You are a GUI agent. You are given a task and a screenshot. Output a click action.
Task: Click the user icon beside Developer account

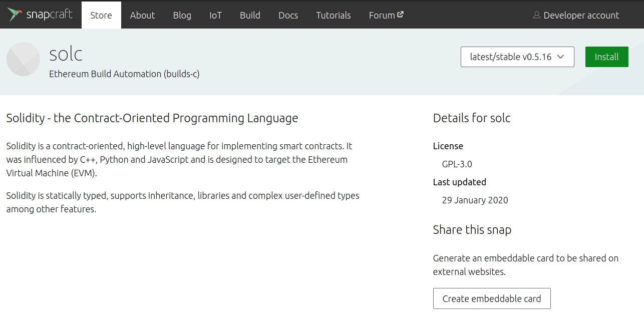(x=536, y=15)
